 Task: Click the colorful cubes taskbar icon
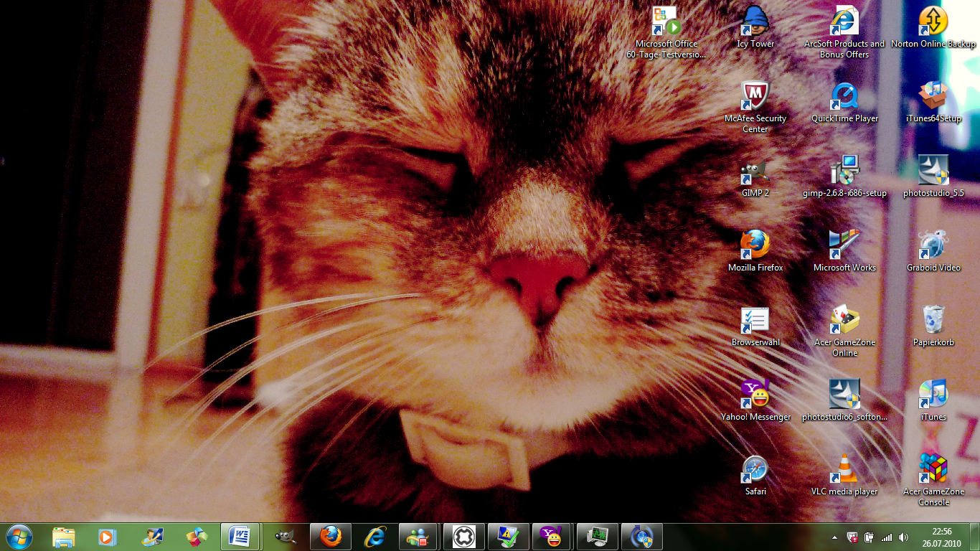196,537
